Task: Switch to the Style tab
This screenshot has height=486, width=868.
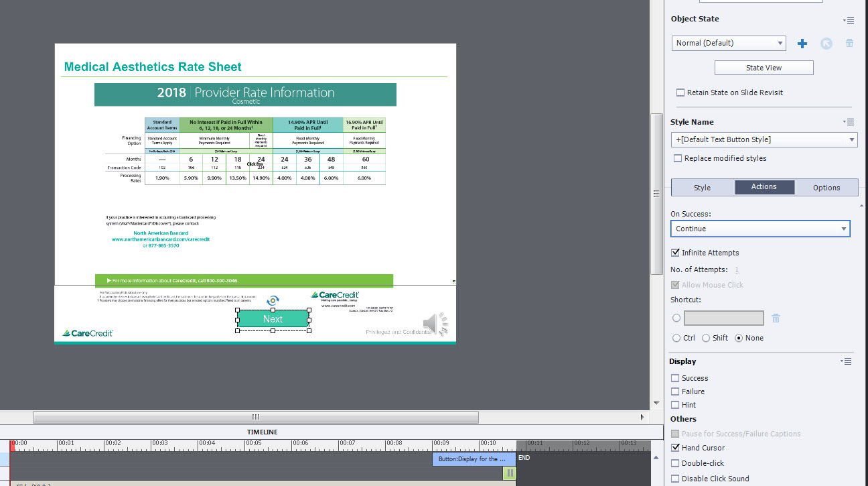Action: tap(702, 188)
